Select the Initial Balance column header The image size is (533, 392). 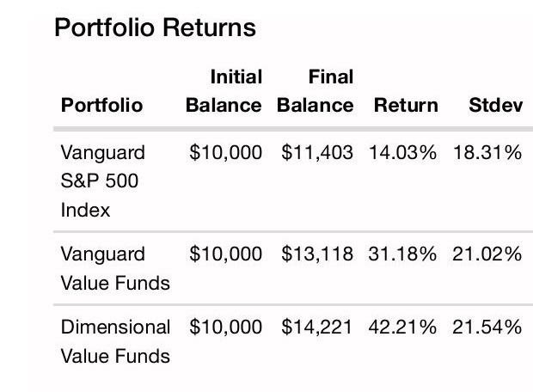pos(224,91)
